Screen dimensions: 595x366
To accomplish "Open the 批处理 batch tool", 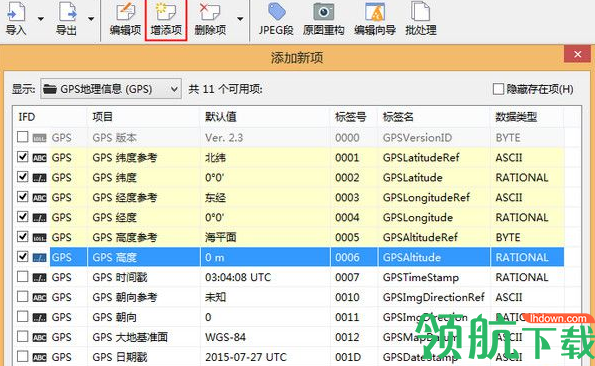I will coord(420,18).
